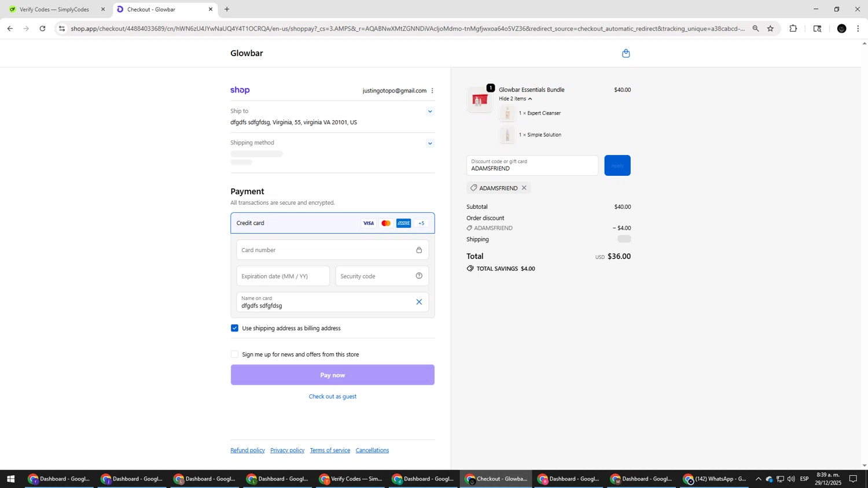Click the page vertical scrollbar
This screenshot has height=488, width=868.
[865, 254]
